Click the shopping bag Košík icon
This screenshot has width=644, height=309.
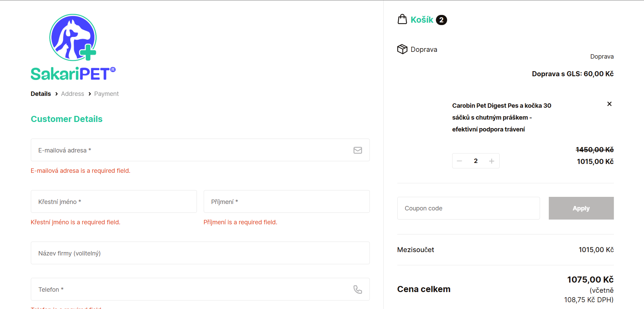point(402,19)
